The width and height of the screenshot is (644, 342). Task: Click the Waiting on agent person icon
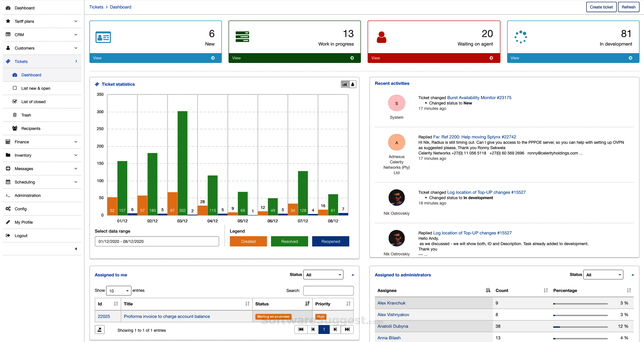381,37
